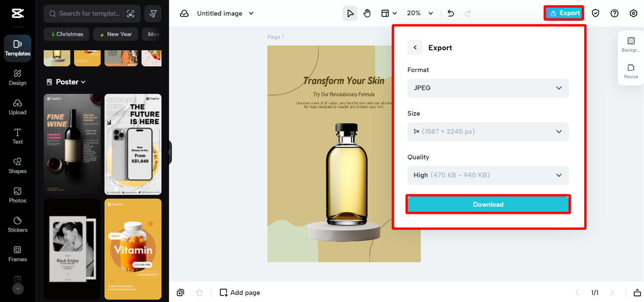Go back from the Export panel
Viewport: 644px width, 302px height.
click(415, 48)
